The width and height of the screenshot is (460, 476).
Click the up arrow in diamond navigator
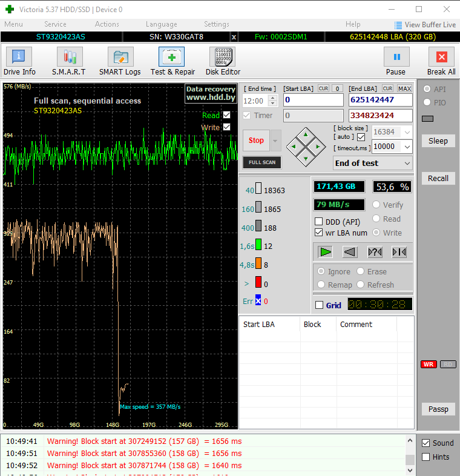click(306, 134)
